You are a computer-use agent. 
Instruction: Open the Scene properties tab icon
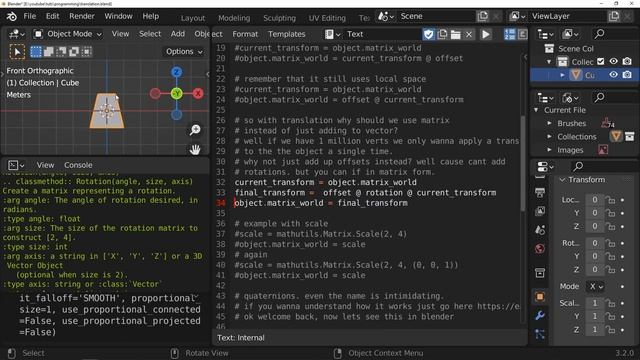coord(540,230)
